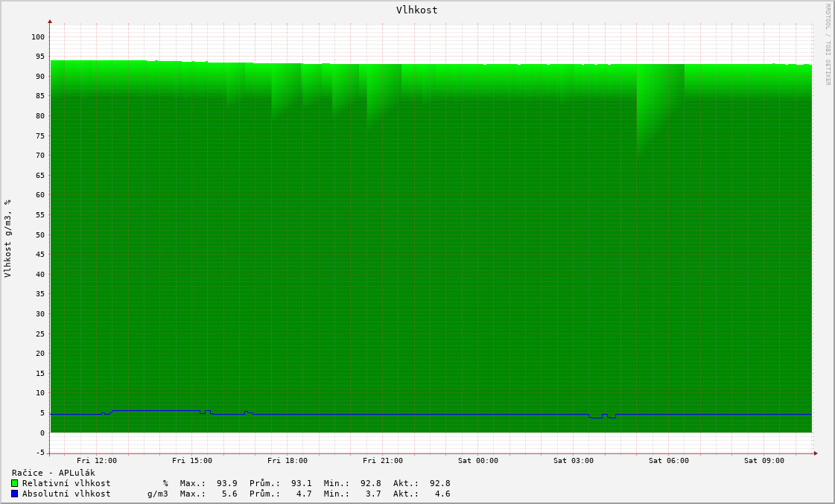Viewport: 835px width, 504px height.
Task: Select the Sat 00:00 time axis label
Action: [x=478, y=461]
